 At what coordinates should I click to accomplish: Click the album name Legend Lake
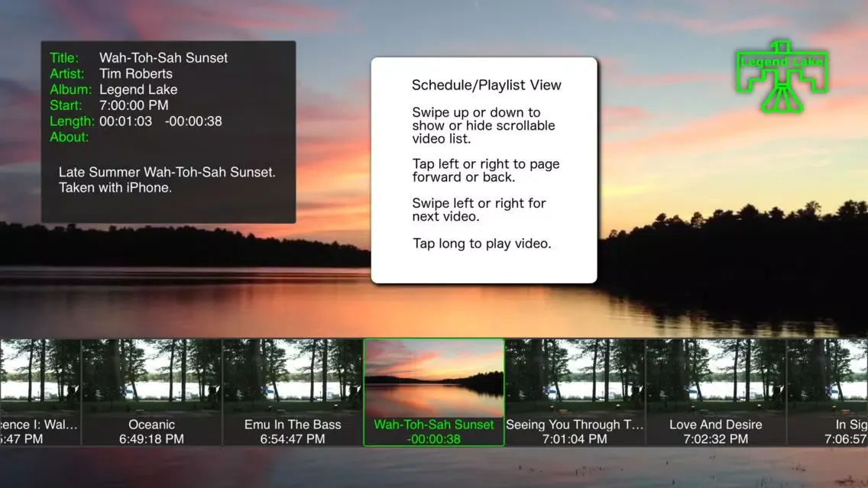[138, 89]
